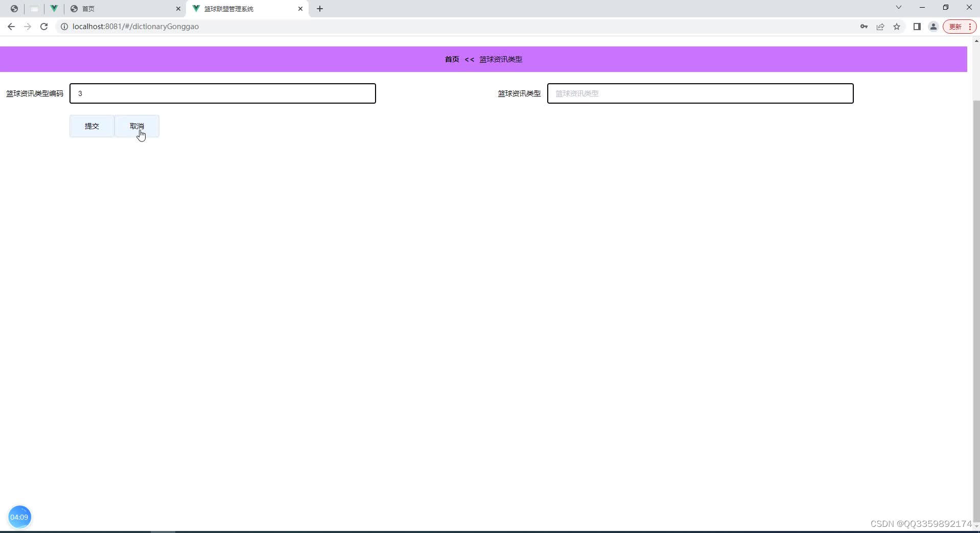This screenshot has height=533, width=980.
Task: Share this page icon
Action: pos(880,27)
